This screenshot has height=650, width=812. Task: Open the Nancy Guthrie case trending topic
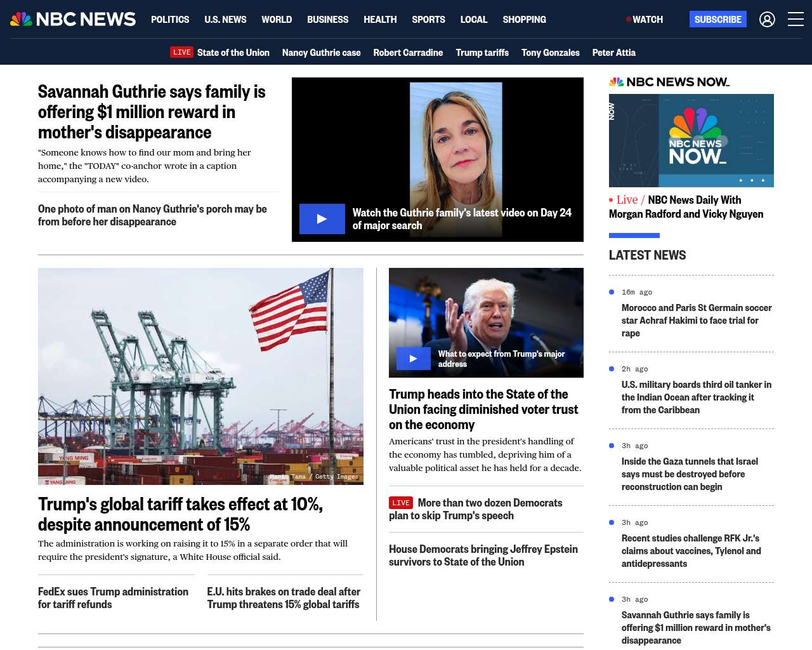coord(321,53)
